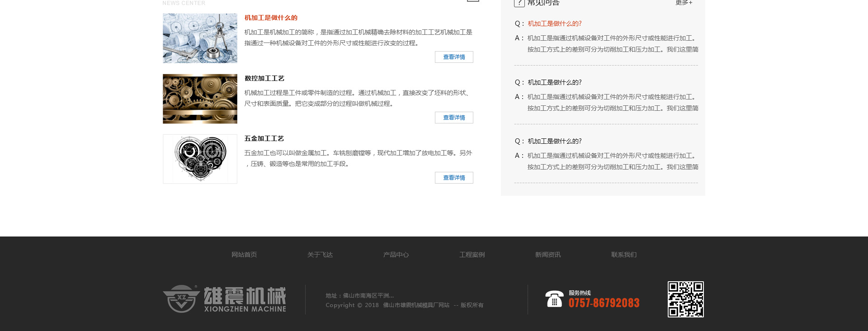Open 新闻资讯 from footer menu
This screenshot has width=868, height=331.
tap(548, 255)
